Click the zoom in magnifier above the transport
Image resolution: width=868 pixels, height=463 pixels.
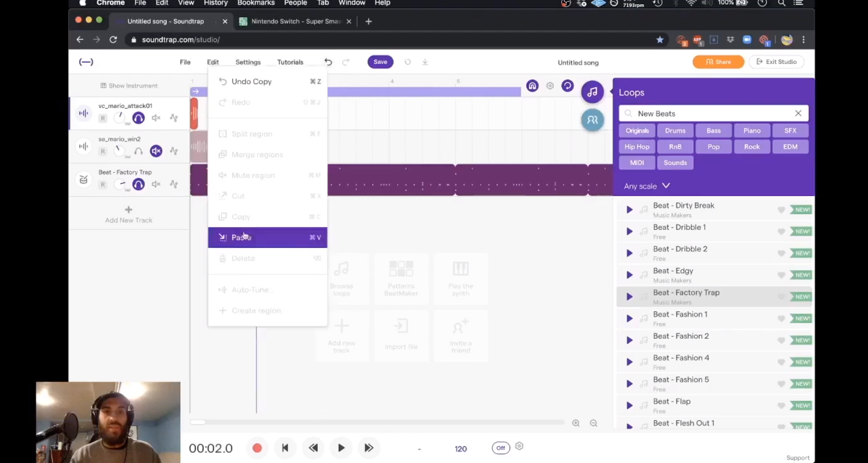576,423
